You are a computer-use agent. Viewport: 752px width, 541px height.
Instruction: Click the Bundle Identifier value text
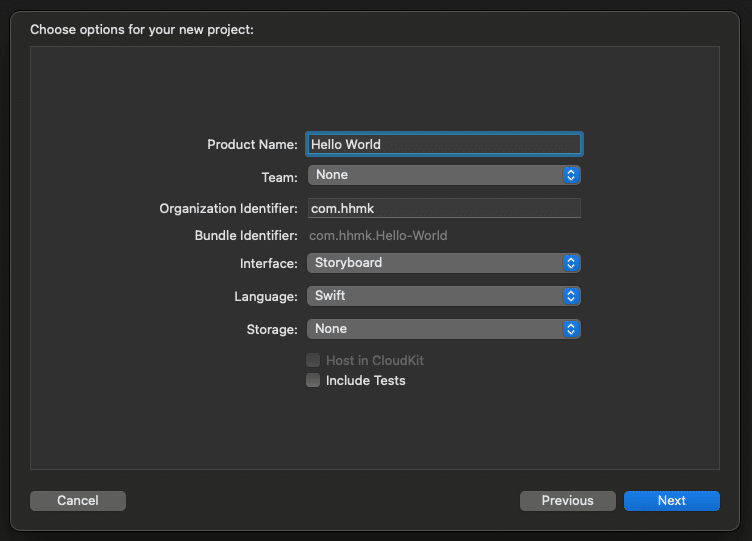click(378, 235)
